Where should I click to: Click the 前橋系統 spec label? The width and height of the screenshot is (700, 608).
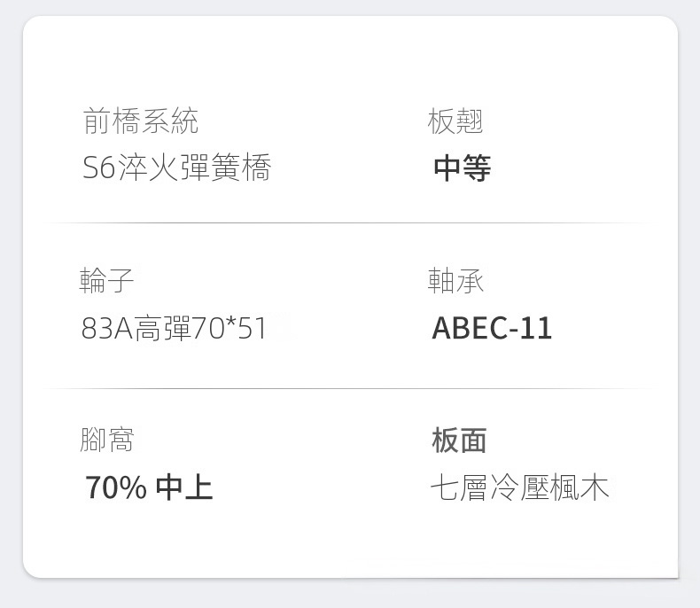[141, 121]
